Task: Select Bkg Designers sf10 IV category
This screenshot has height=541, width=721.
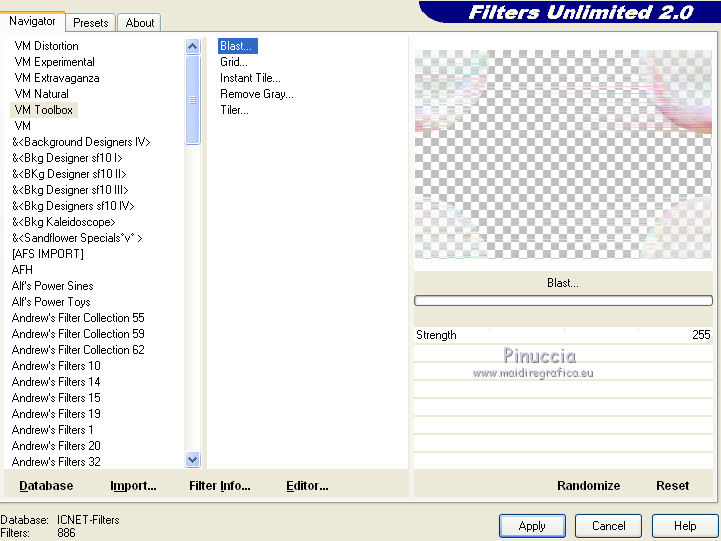Action: pos(73,206)
